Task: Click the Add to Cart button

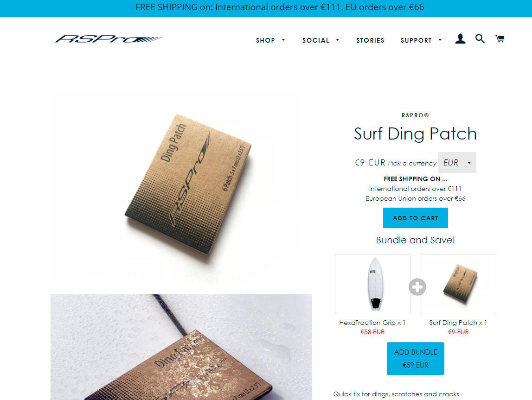Action: point(415,218)
